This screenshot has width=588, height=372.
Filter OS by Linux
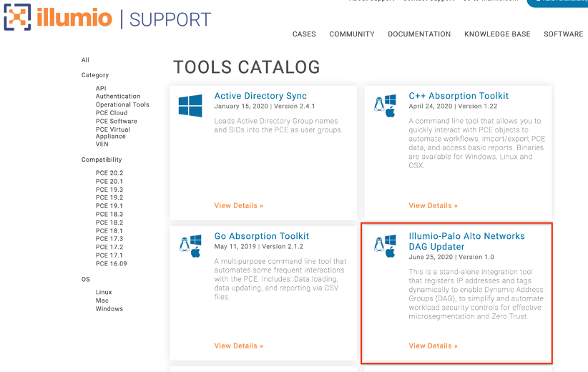(104, 292)
